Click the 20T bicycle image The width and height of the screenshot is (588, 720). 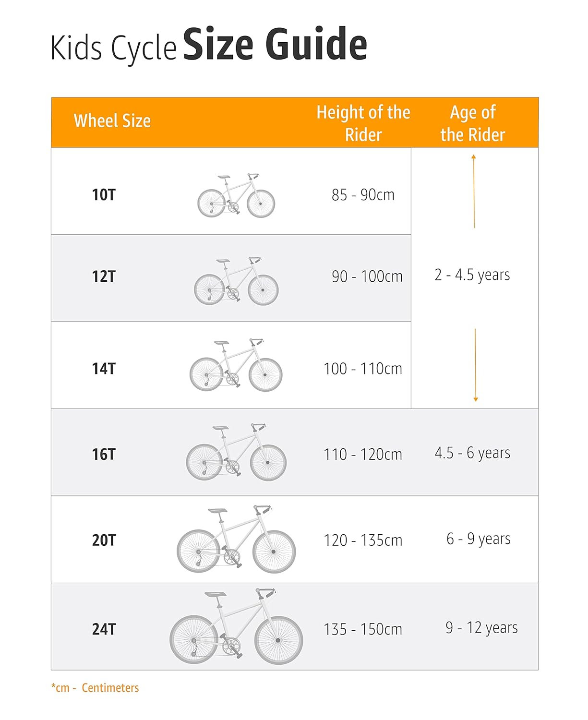pos(236,539)
